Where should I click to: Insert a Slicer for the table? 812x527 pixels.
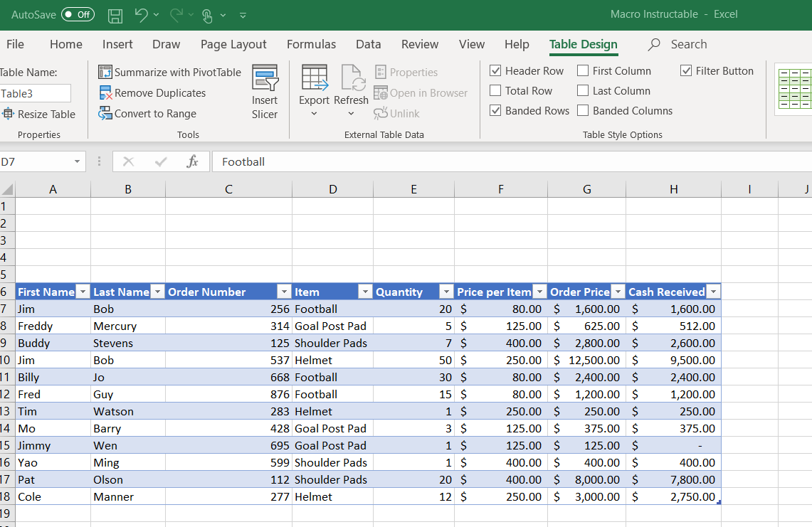tap(265, 91)
